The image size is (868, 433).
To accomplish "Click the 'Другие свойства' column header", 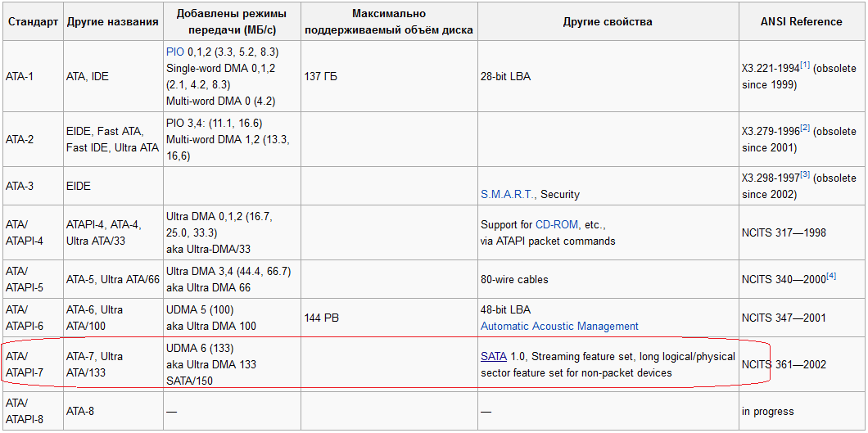I will click(x=608, y=21).
